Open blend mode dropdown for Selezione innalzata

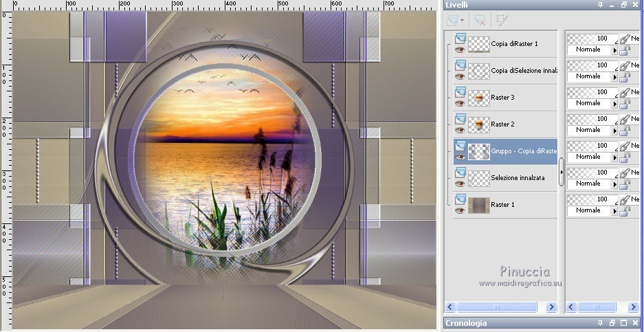(615, 184)
